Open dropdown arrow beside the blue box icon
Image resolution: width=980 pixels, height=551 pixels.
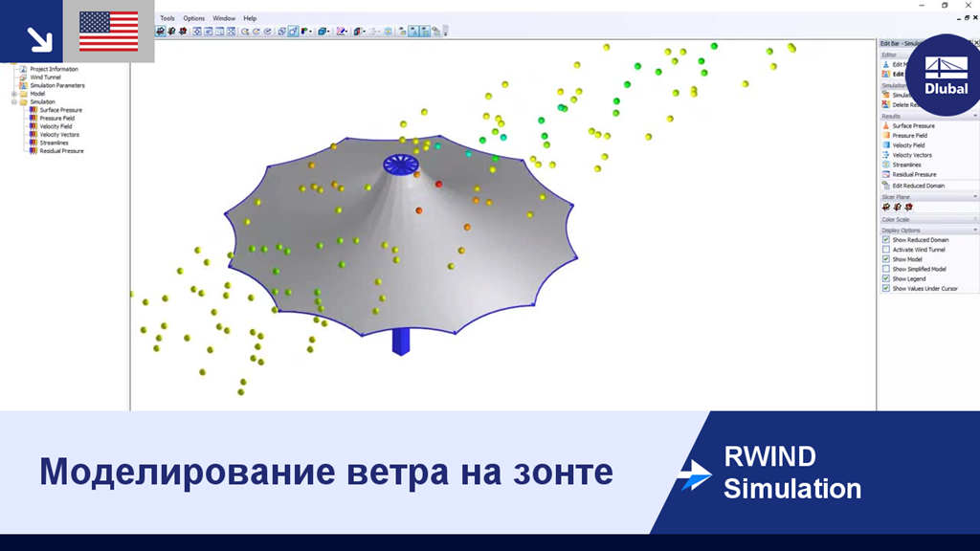(x=329, y=32)
